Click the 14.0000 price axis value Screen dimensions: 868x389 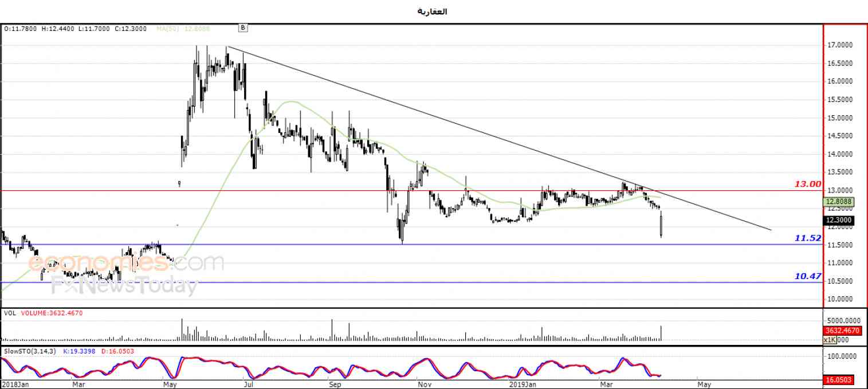click(x=840, y=154)
